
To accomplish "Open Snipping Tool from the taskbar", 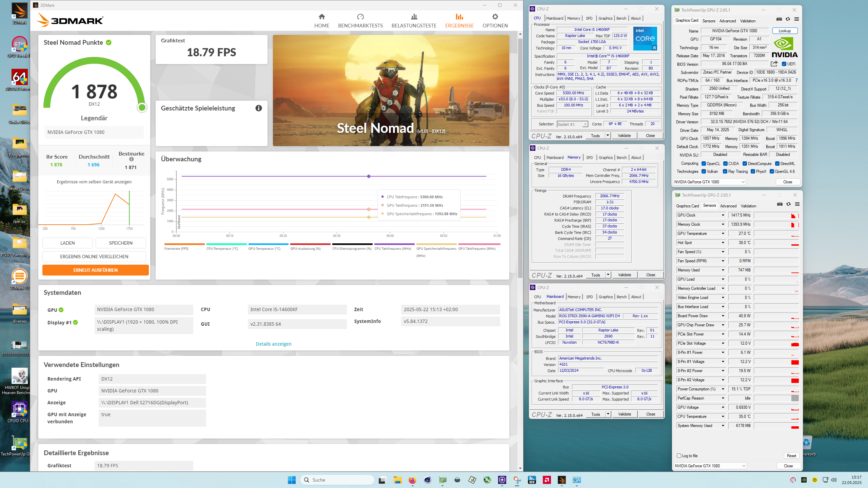I will (x=517, y=480).
